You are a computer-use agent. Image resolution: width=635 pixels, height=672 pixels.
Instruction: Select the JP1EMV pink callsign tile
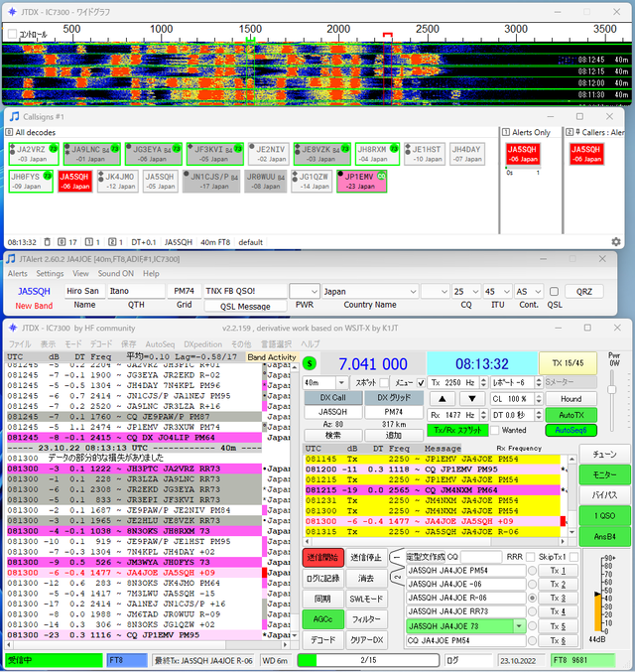pyautogui.click(x=361, y=182)
